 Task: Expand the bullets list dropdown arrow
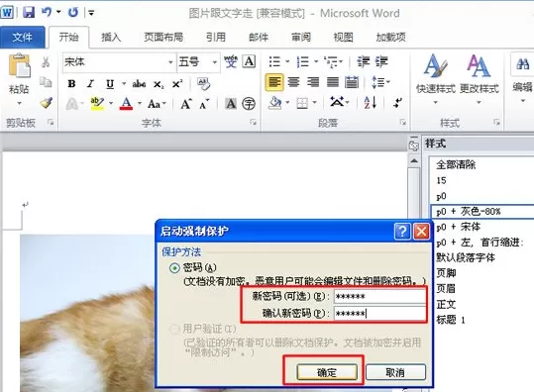(287, 61)
